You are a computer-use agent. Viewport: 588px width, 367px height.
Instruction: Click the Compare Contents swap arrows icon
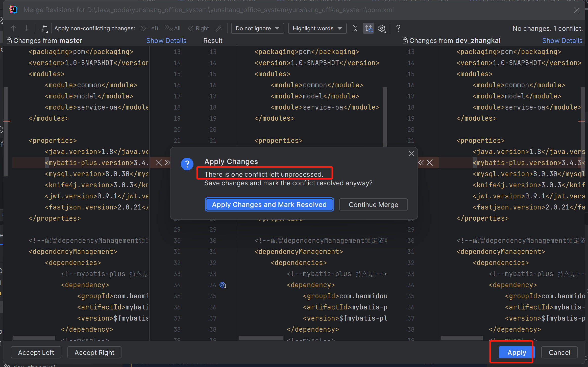tap(43, 28)
